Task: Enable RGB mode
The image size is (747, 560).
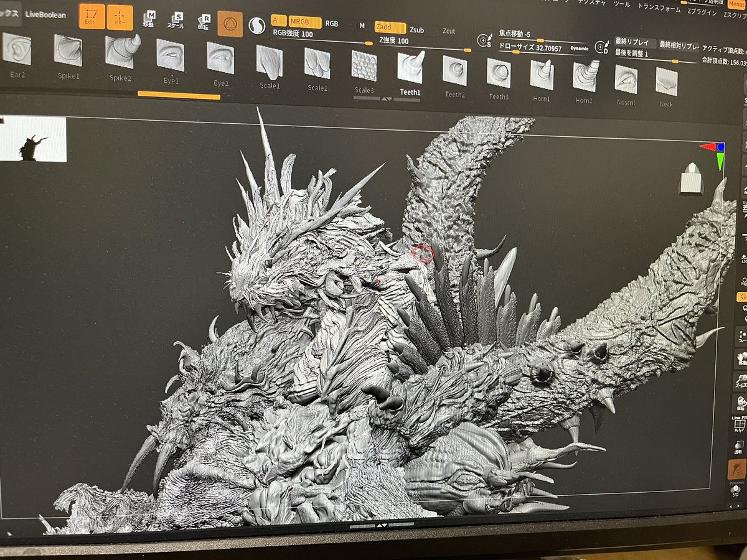Action: [x=331, y=24]
